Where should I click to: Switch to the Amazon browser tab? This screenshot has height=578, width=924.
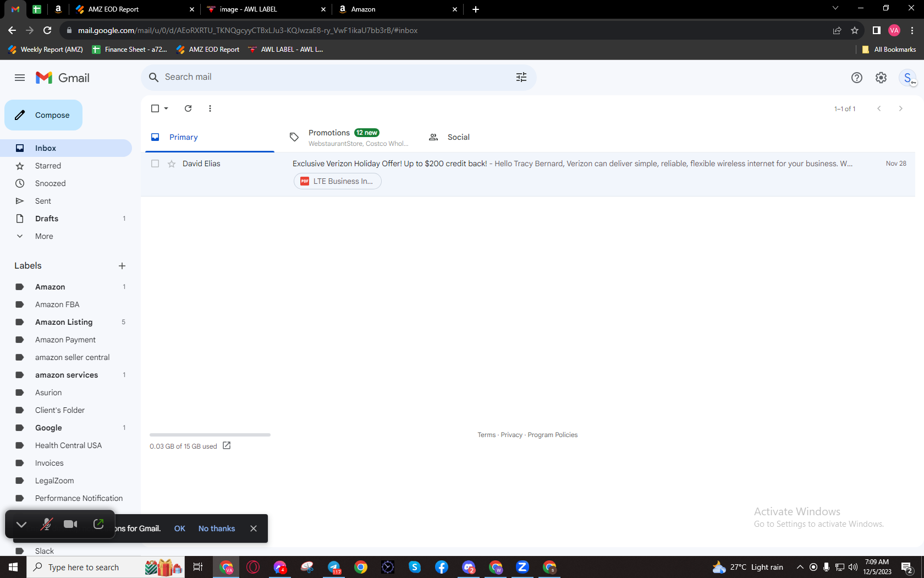pos(398,9)
